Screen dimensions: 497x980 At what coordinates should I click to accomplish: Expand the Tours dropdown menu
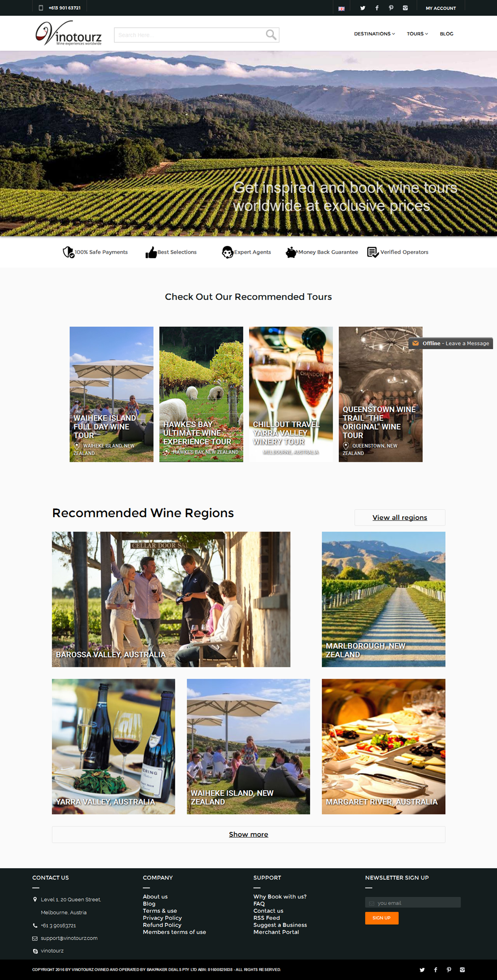coord(417,34)
